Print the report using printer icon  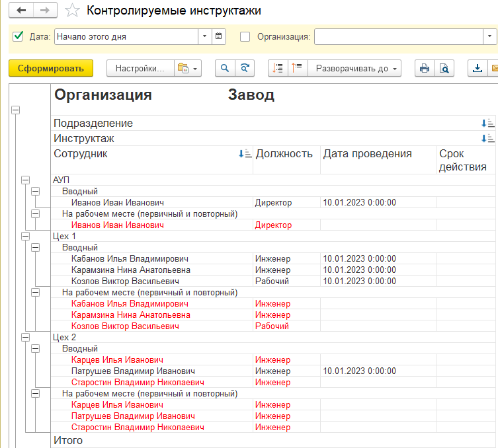(425, 68)
